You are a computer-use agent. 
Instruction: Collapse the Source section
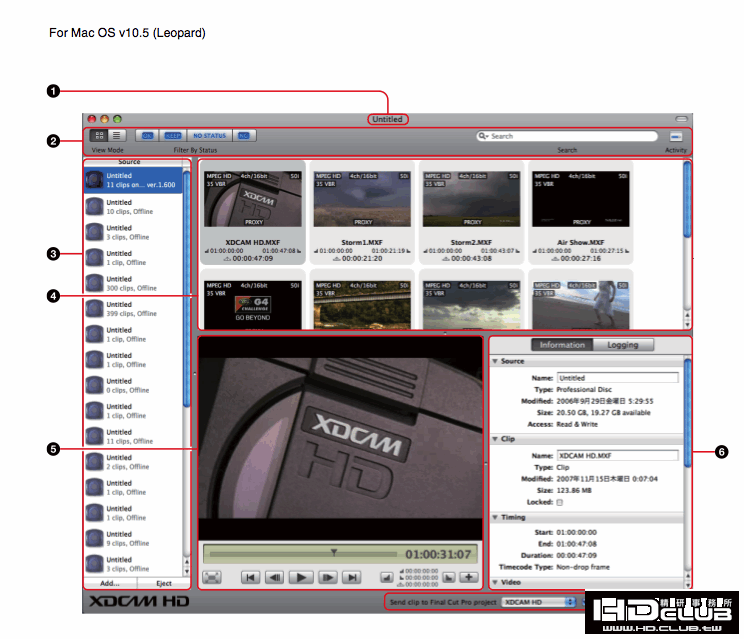tap(495, 361)
